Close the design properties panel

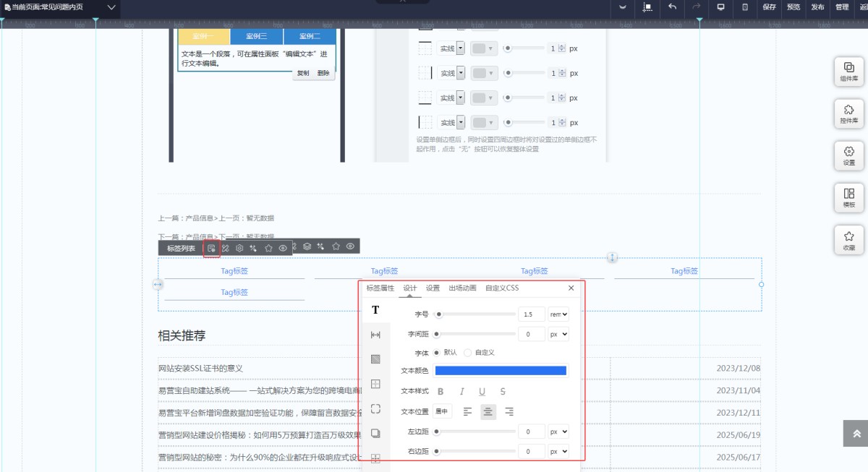point(571,288)
